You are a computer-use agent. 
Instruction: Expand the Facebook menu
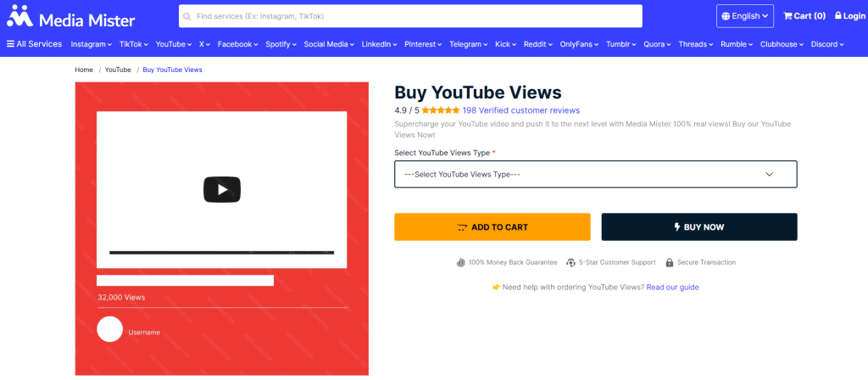click(238, 44)
